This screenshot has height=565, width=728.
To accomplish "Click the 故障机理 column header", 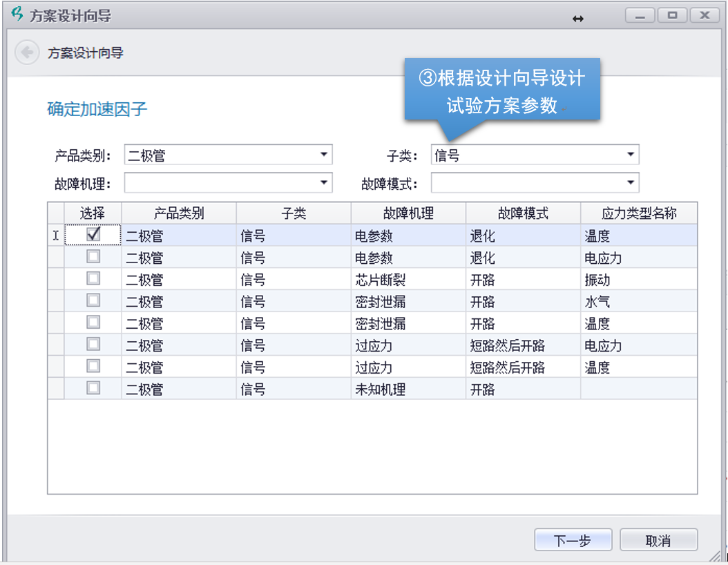I will (x=408, y=213).
